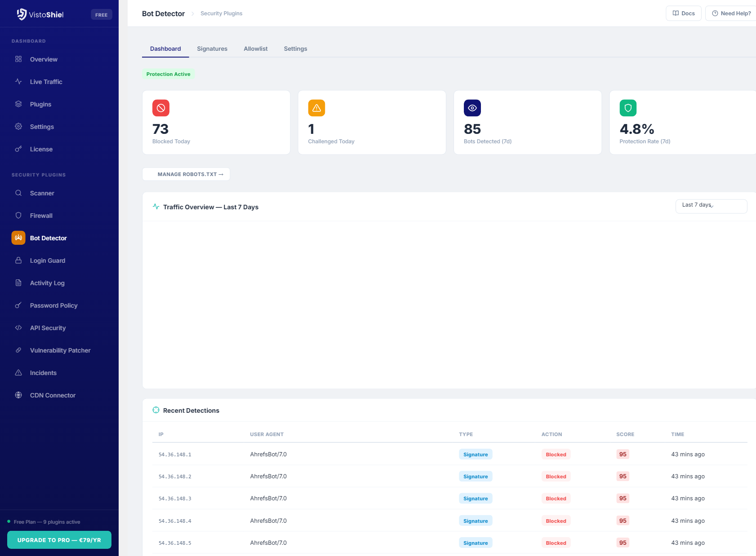Click the Manage Robots.txt button
756x556 pixels.
[x=186, y=174]
